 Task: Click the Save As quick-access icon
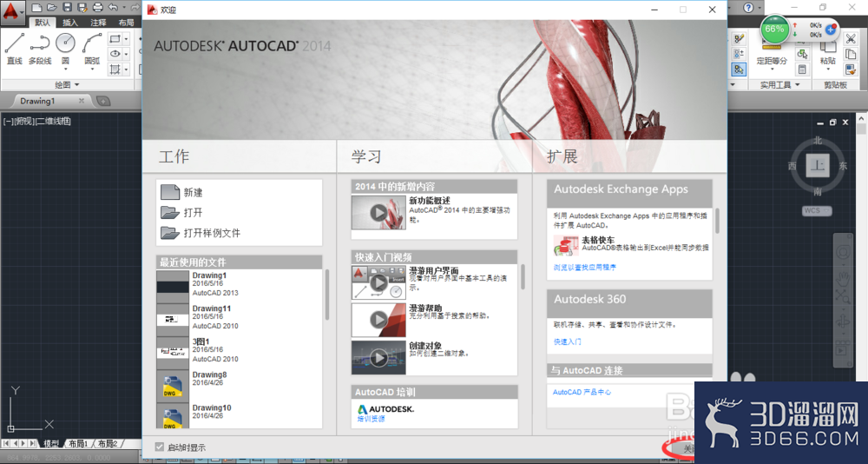(x=82, y=8)
